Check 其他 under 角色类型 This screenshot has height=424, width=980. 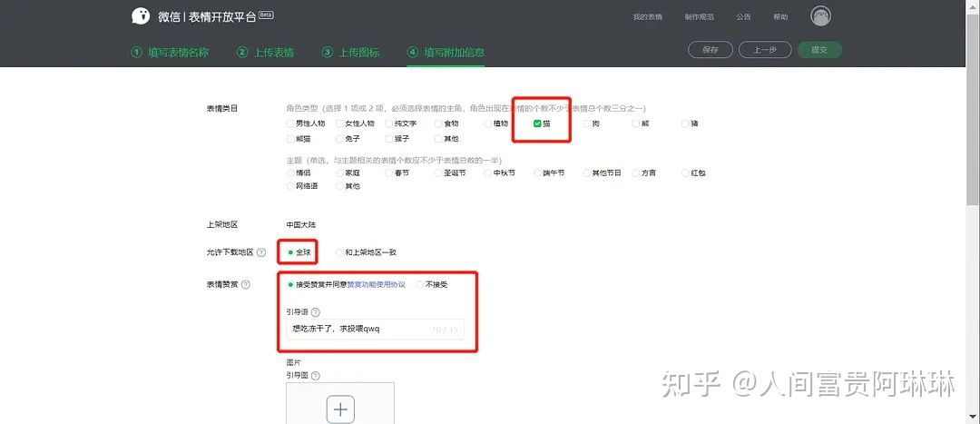[439, 139]
